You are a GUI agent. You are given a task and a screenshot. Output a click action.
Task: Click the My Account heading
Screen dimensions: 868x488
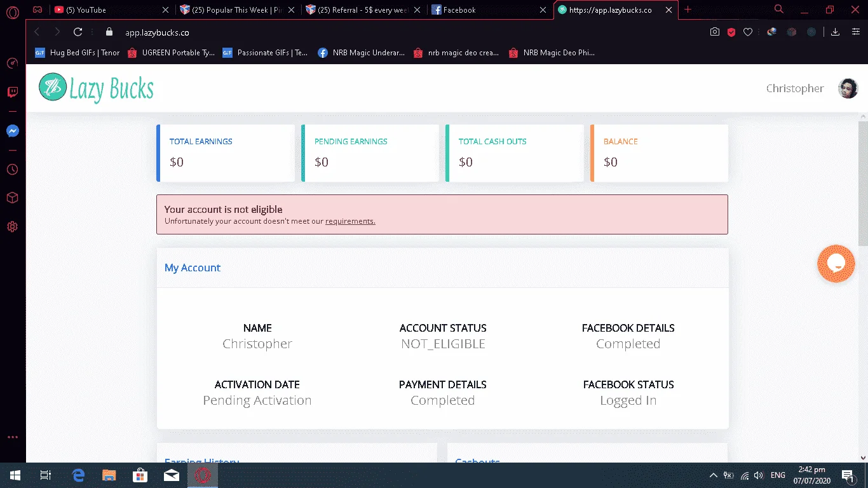pos(193,268)
